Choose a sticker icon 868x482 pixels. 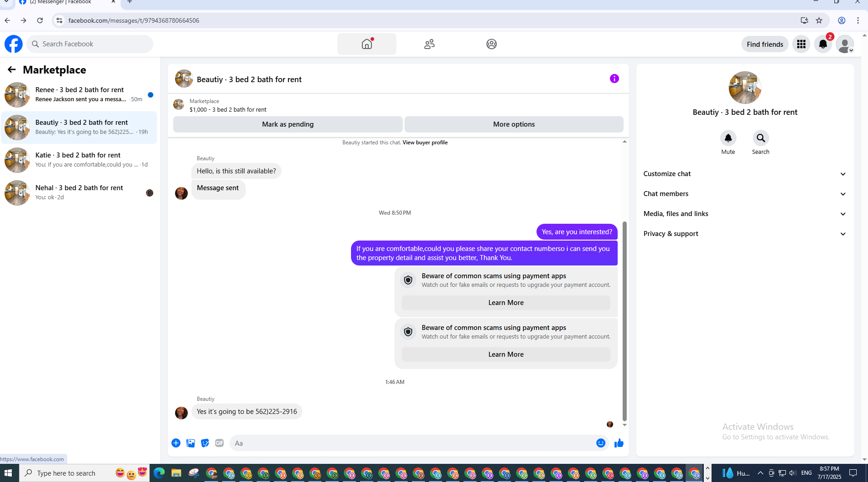[x=205, y=443]
